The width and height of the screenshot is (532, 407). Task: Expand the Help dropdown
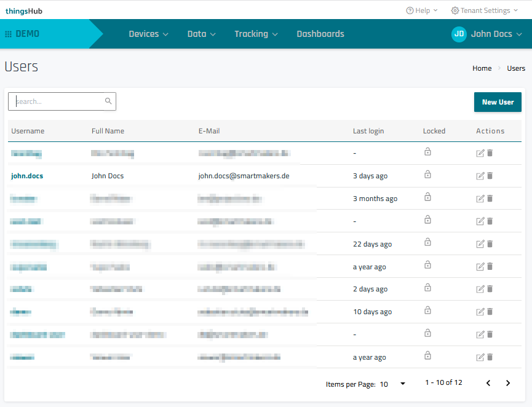coord(422,10)
